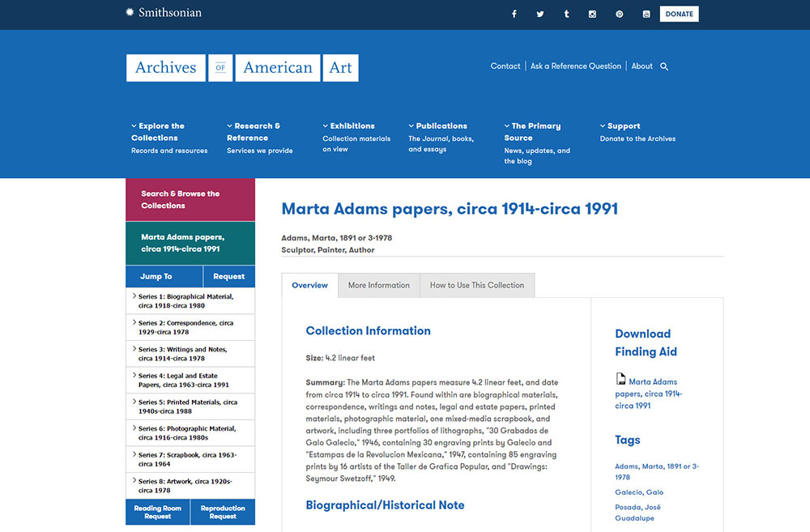Screen dimensions: 810x532
Task: Open the Adams, Marta, 1891 or 3-1978 tag
Action: point(657,471)
